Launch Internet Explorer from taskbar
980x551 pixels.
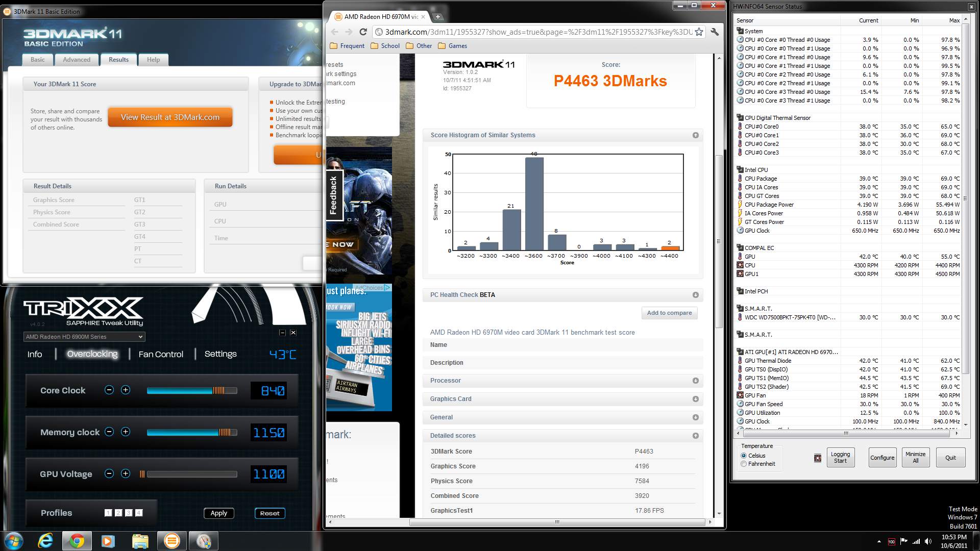tap(46, 541)
